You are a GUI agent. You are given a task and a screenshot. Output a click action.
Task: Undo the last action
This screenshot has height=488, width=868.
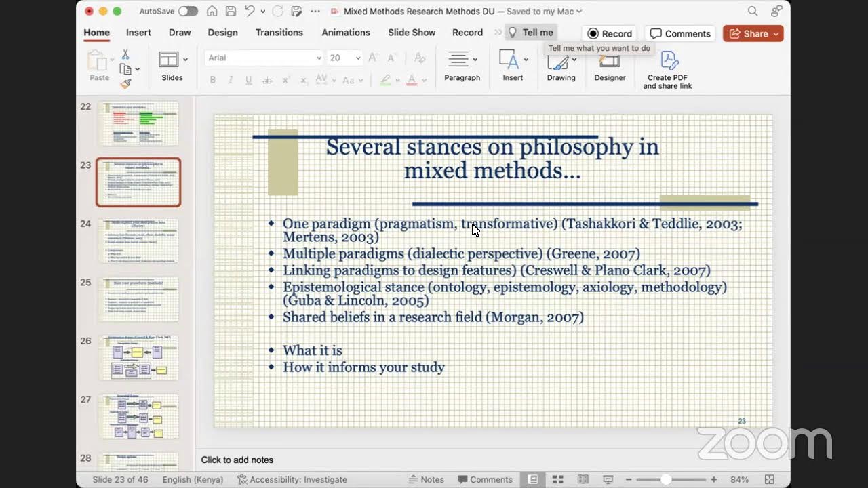250,12
